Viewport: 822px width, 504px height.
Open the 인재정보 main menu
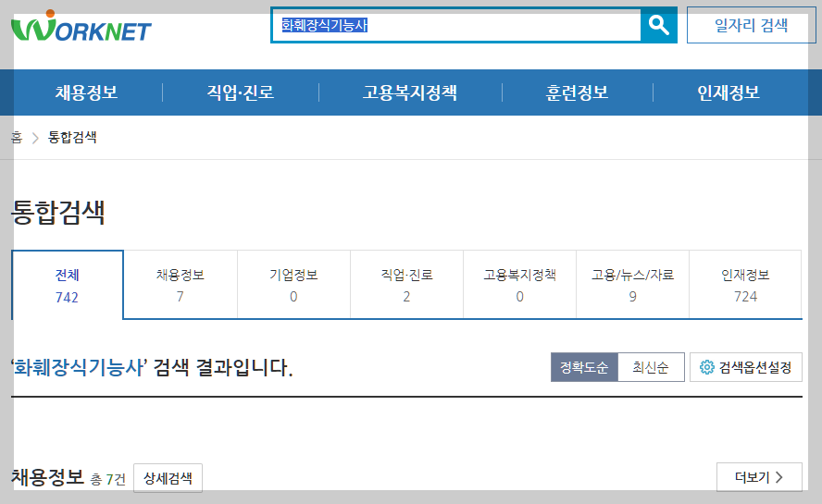click(x=729, y=92)
